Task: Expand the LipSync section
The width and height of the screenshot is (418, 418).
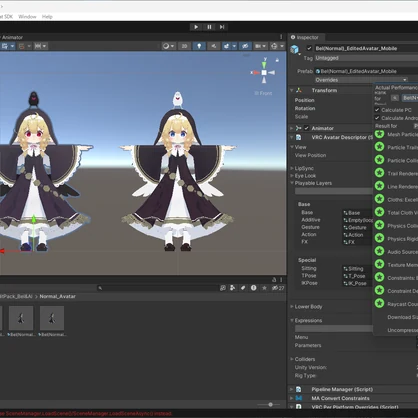Action: tap(304, 168)
